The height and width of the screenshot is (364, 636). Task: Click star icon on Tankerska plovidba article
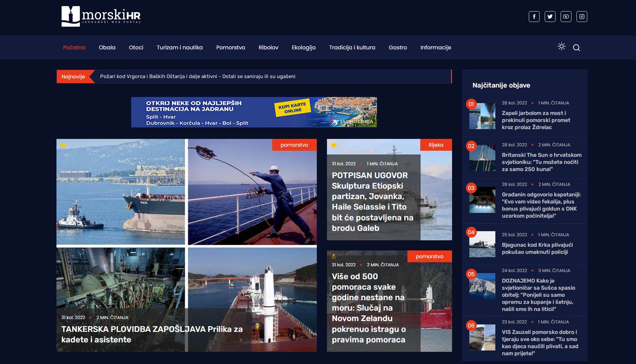pos(63,145)
